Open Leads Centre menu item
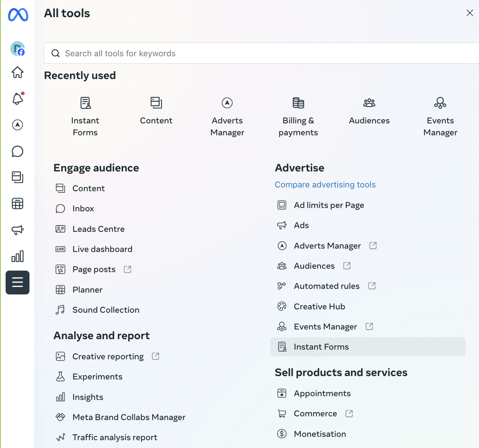Viewport: 479px width, 448px height. [98, 229]
